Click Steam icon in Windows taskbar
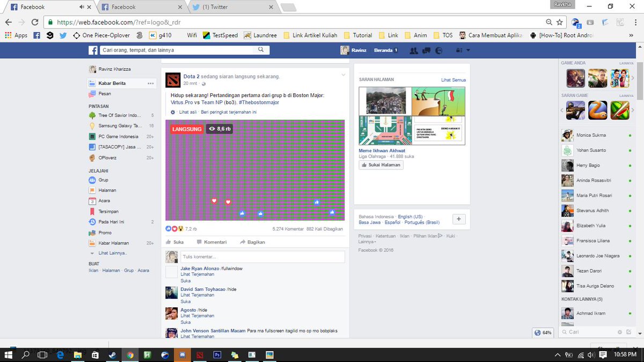The height and width of the screenshot is (362, 644). [113, 354]
